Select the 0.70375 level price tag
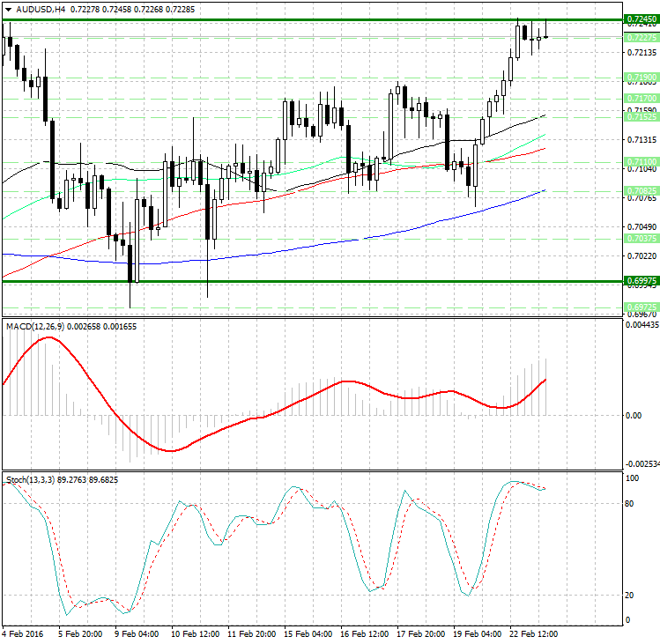This screenshot has width=660, height=644. coord(641,239)
